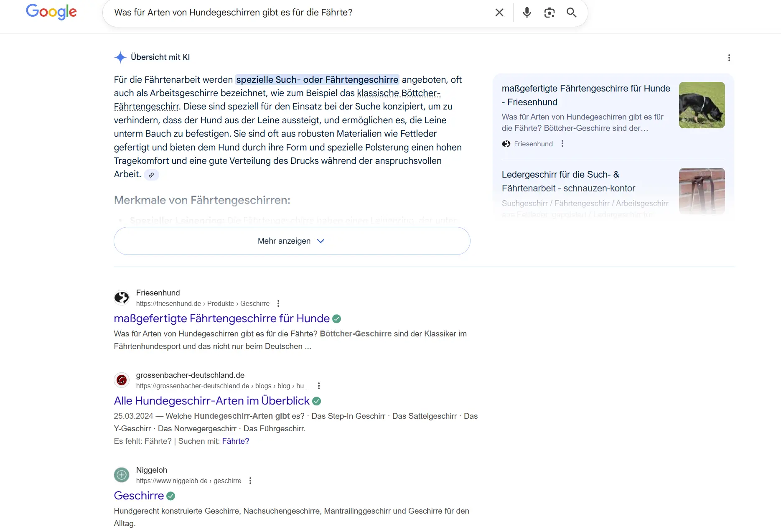Click the source link icon after 'Arbeit.'
Screen dimensions: 781x532
coord(151,175)
